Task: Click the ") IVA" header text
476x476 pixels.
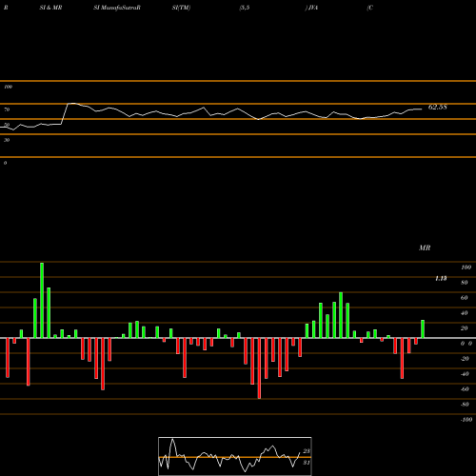Action: (x=311, y=8)
